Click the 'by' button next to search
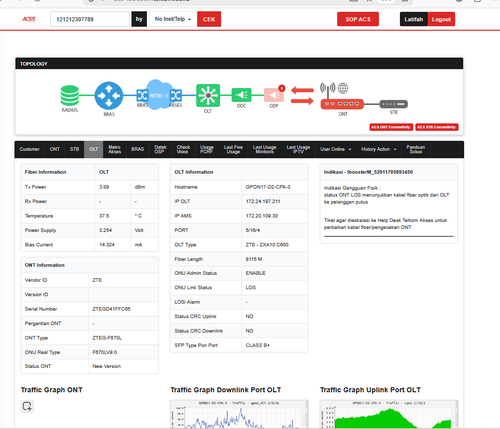The width and height of the screenshot is (500, 429). click(x=139, y=19)
